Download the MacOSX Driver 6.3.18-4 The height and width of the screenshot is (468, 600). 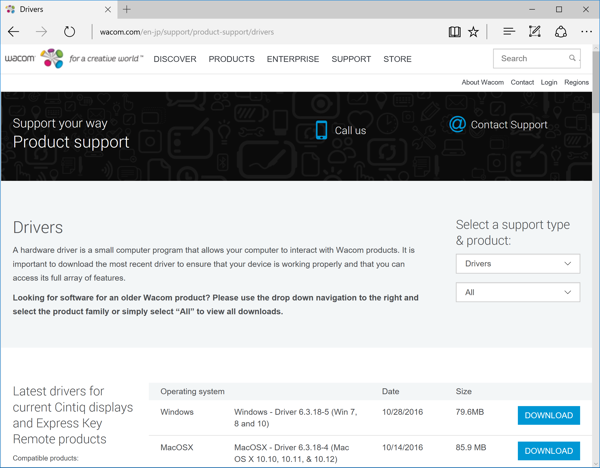pyautogui.click(x=549, y=451)
